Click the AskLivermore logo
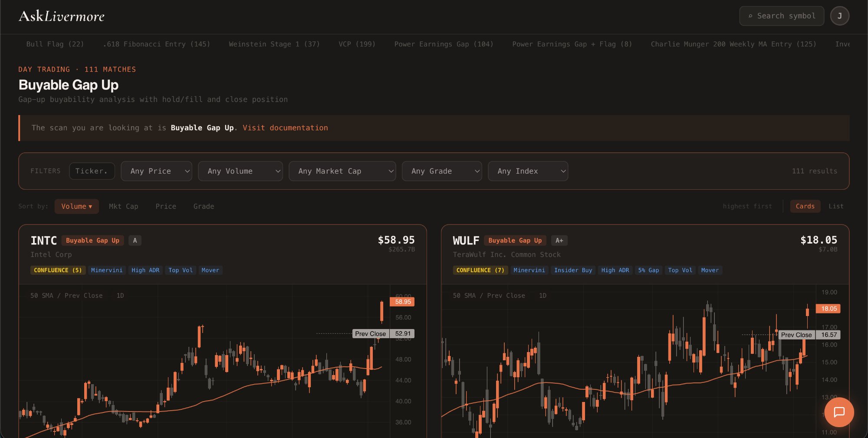Screen dimensions: 868x438 61,16
